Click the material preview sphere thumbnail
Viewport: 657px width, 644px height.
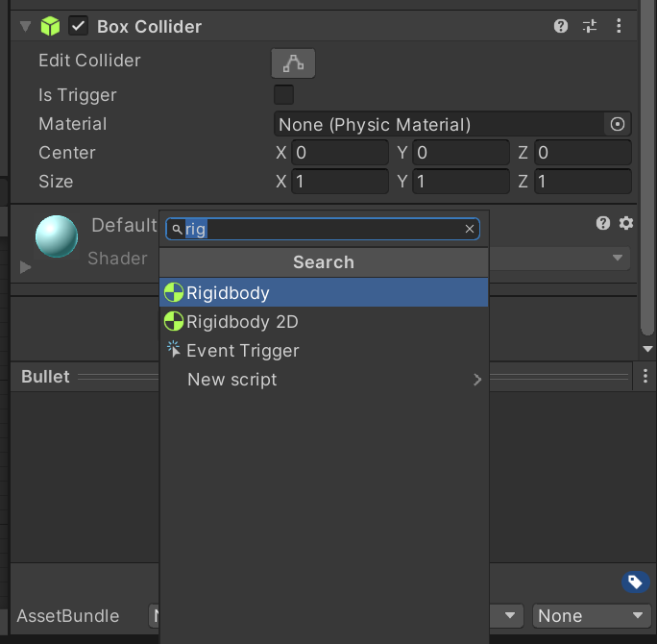click(57, 236)
